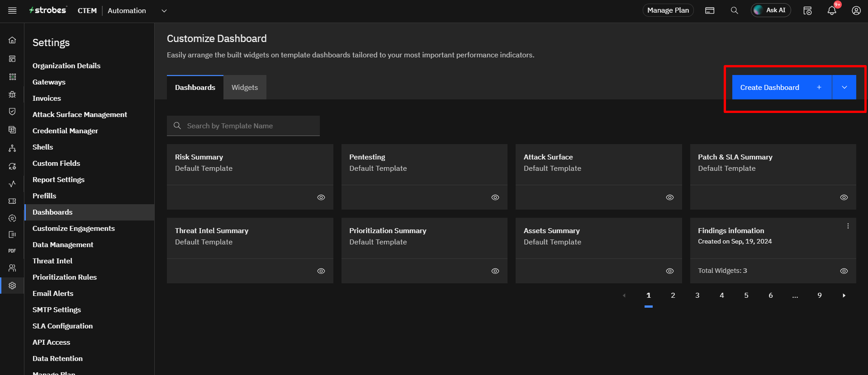Open the bug icon in left sidebar
Screen dimensions: 868x375
(x=12, y=94)
